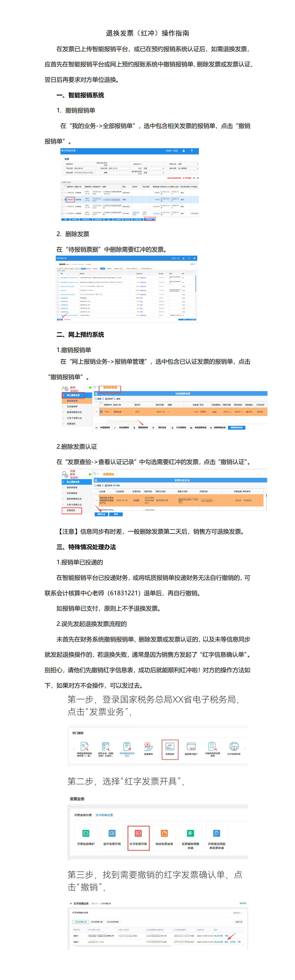The image size is (295, 980).
Task: Toggle checkbox of the 7017 报销业务 row
Action: pyautogui.click(x=101, y=412)
